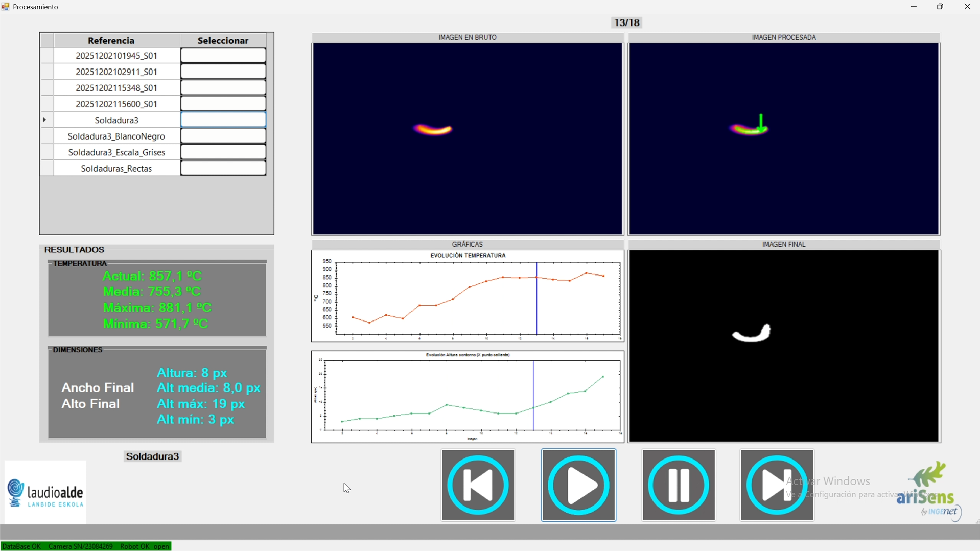
Task: Click the Robot OK open status entry
Action: point(145,546)
